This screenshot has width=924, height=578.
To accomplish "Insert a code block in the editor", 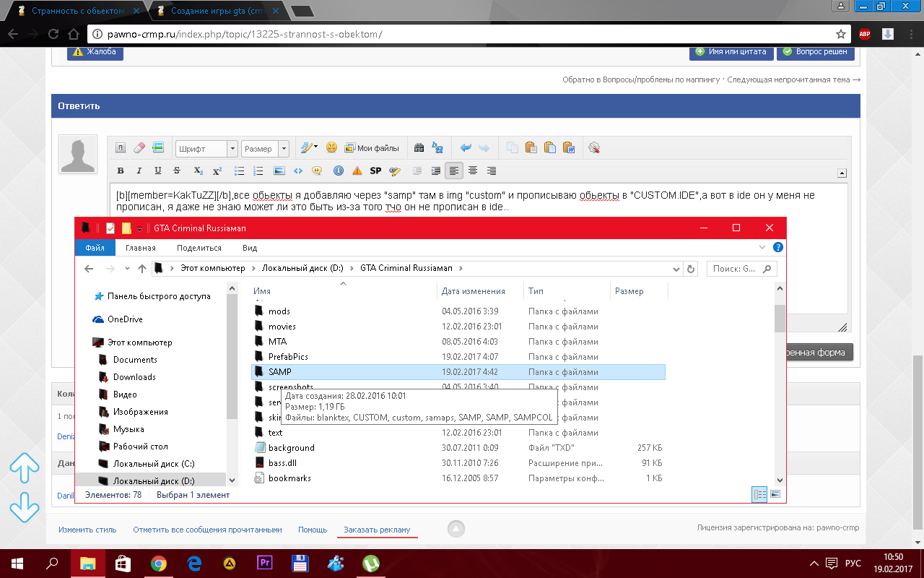I will tap(298, 171).
